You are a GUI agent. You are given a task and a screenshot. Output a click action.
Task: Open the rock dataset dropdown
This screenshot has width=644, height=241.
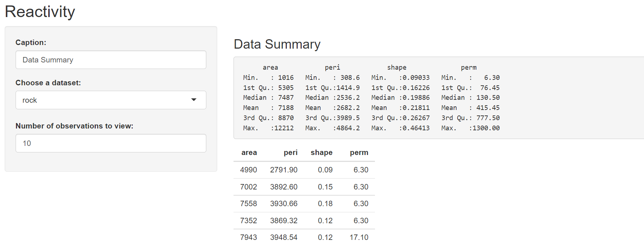[111, 100]
